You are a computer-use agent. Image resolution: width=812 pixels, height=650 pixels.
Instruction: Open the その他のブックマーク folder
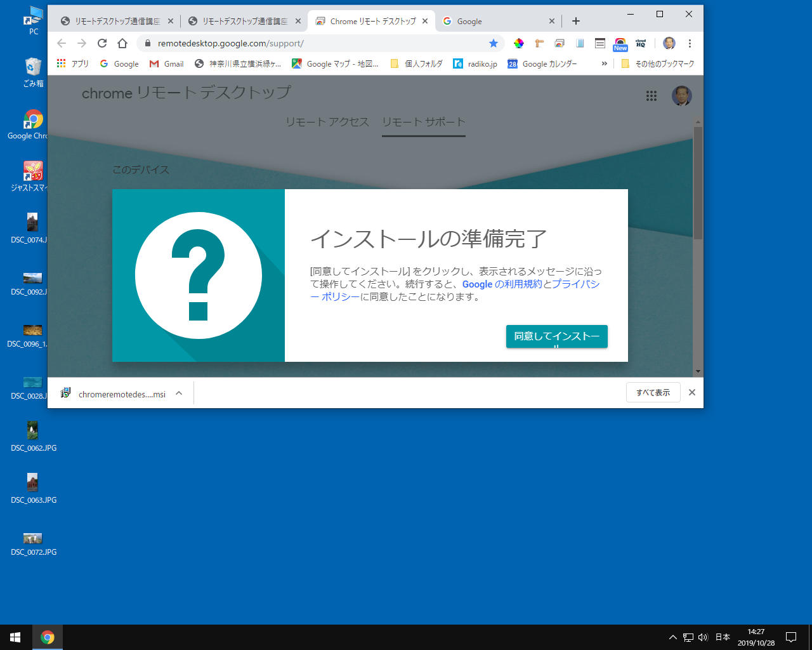click(x=658, y=63)
